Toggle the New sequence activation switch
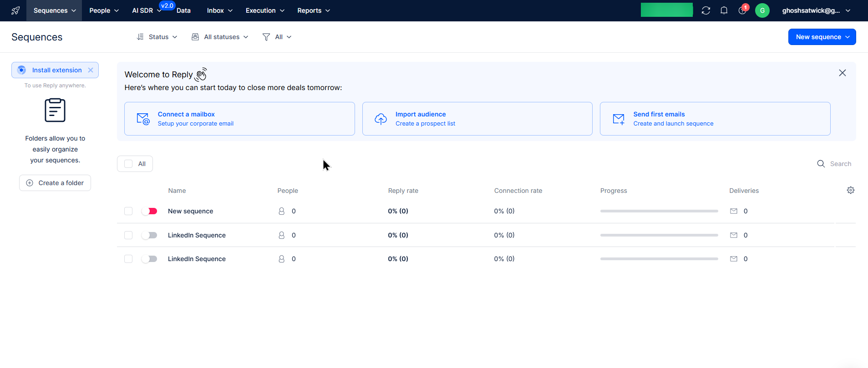 [x=149, y=211]
